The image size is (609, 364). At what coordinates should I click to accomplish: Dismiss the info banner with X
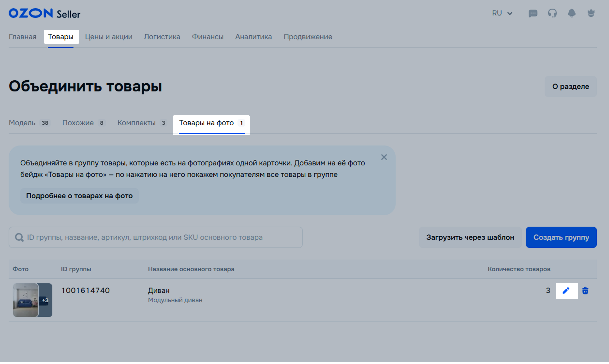click(x=384, y=157)
